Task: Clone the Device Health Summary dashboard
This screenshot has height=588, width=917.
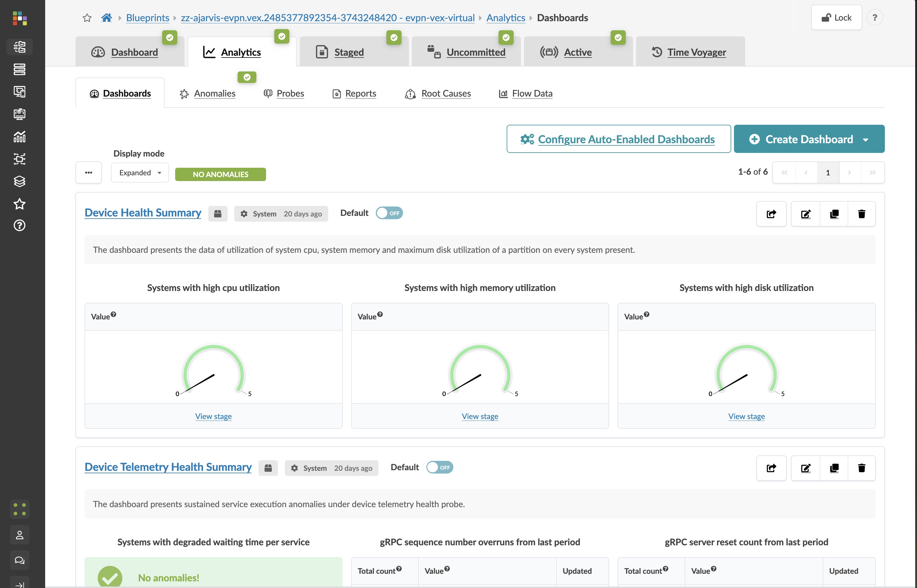Action: pos(834,214)
